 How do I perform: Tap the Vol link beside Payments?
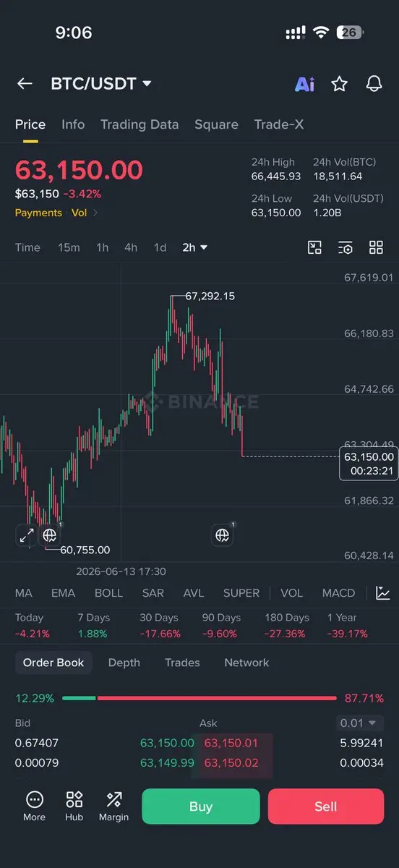(x=79, y=213)
